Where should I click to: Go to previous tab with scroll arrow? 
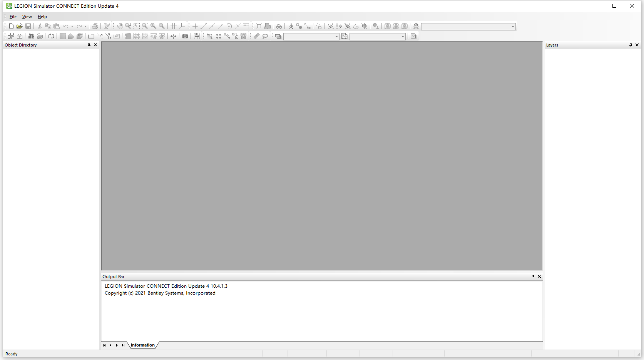tap(110, 345)
